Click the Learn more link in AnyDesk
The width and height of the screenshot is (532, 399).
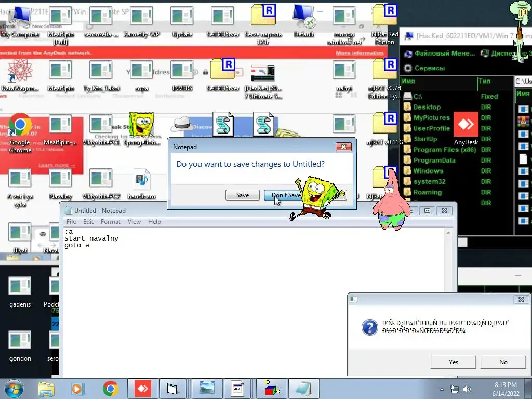(x=57, y=165)
